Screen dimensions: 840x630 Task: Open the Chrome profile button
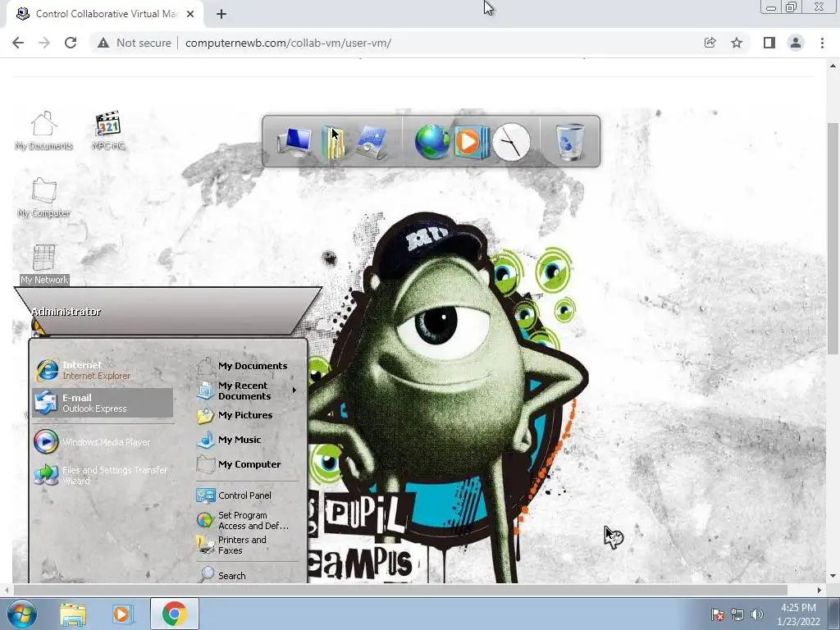point(796,43)
